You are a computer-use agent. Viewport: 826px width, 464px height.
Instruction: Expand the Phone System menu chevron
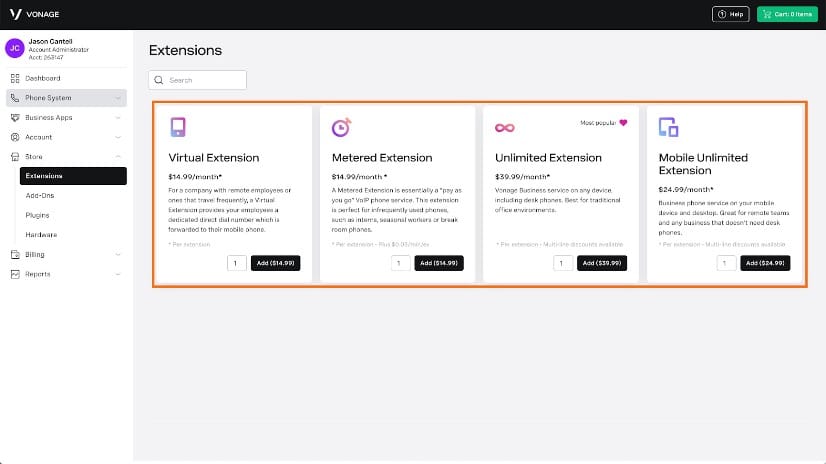[x=119, y=98]
